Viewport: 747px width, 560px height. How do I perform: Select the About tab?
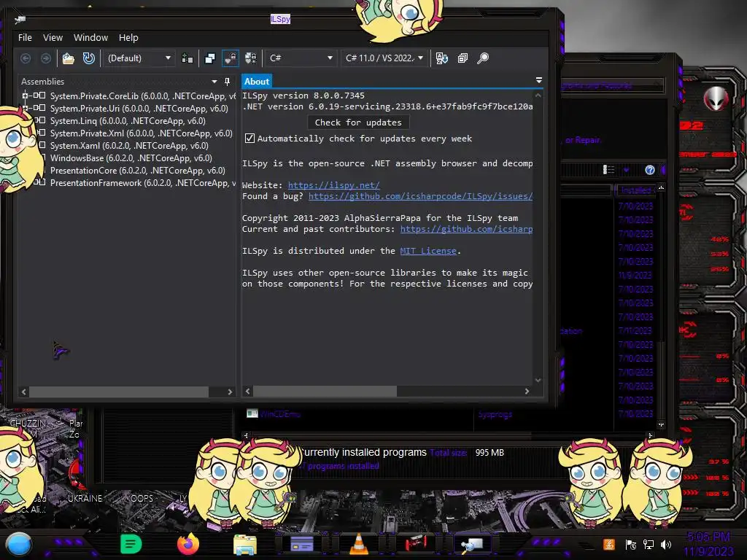tap(257, 82)
